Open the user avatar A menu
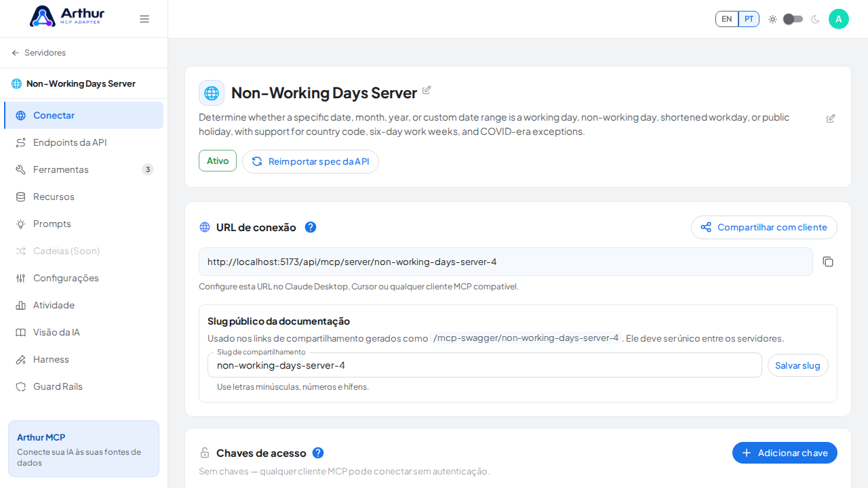This screenshot has width=868, height=488. pos(839,19)
